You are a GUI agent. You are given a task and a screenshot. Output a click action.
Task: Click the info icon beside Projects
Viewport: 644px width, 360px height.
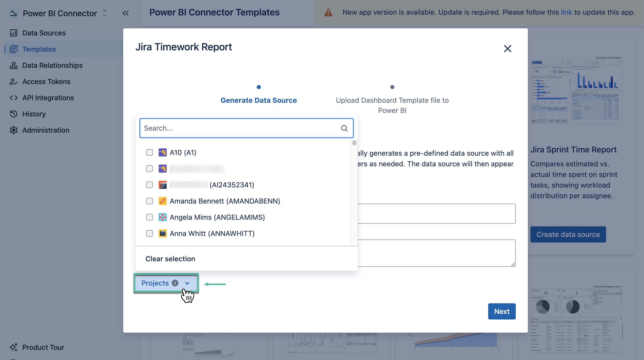click(x=175, y=283)
